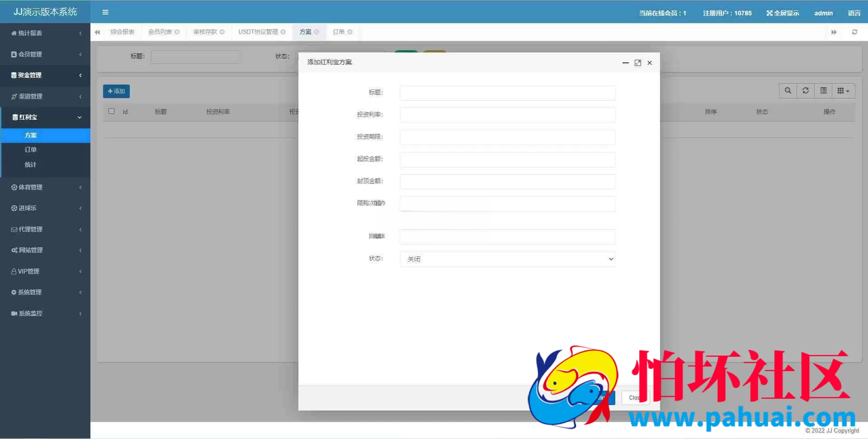Close the 会员列表 tab
This screenshot has width=868, height=439.
[177, 32]
